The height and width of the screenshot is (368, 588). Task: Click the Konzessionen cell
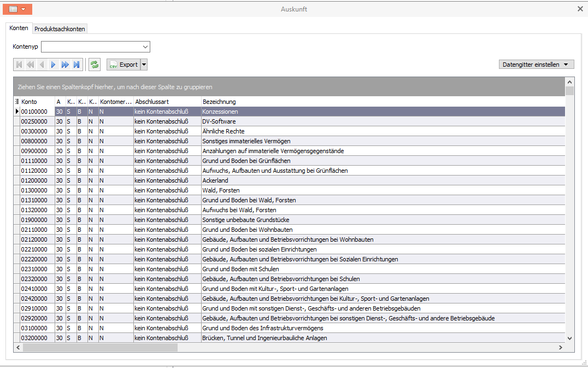click(x=383, y=112)
